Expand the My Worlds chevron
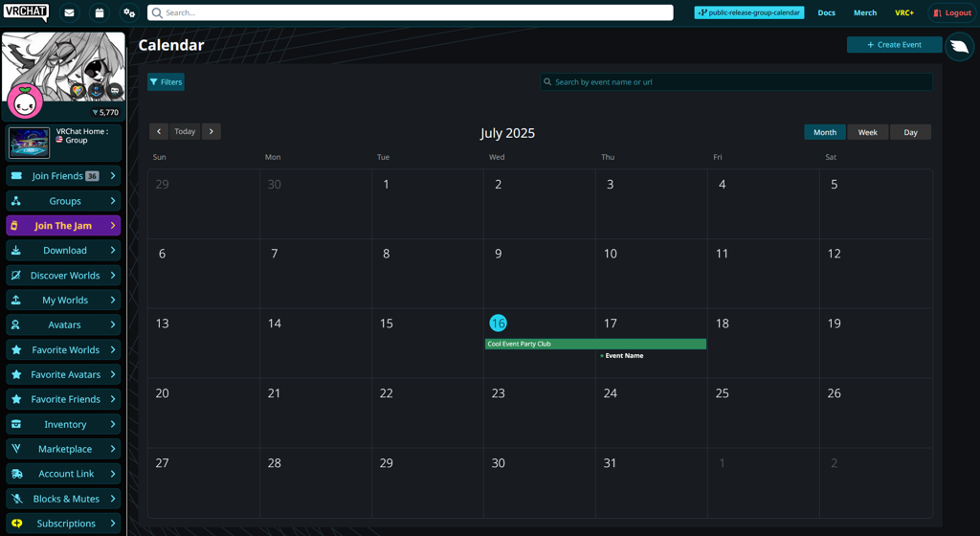 pyautogui.click(x=113, y=300)
